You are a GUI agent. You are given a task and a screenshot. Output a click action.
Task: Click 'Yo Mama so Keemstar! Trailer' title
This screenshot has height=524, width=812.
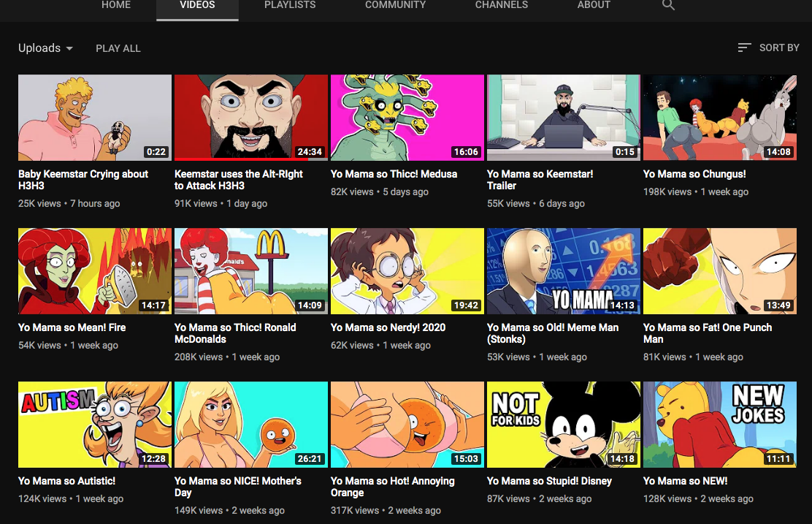coord(540,180)
